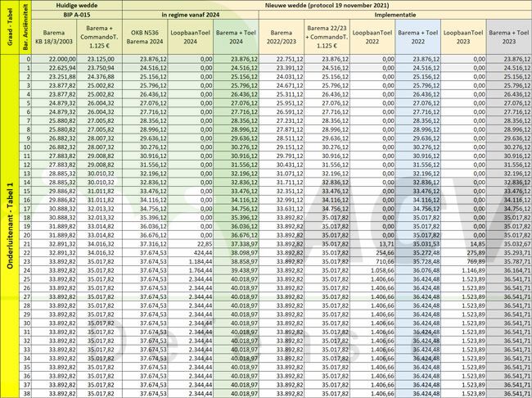532x398 pixels.
Task: Click the LoopbaanToel 2024 value 22,85
Action: click(191, 244)
